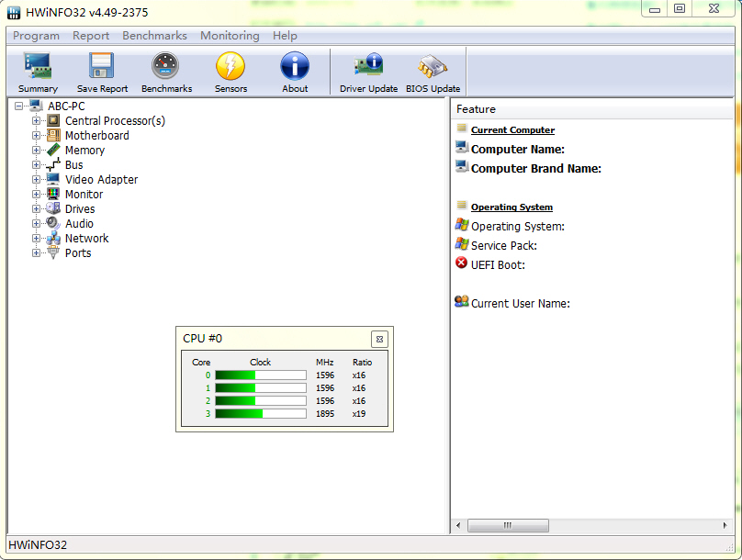Click the UEFI Boot red cross icon
This screenshot has height=560, width=742.
pyautogui.click(x=461, y=263)
